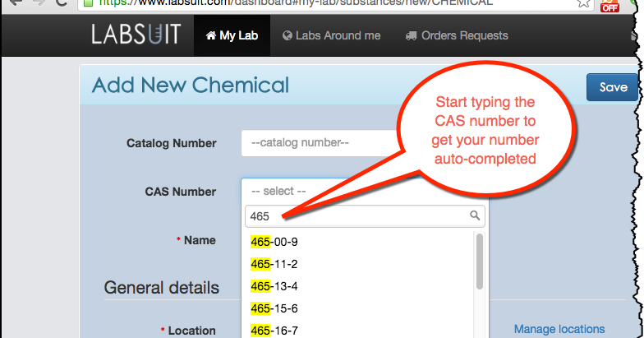644x338 pixels.
Task: Click the browser address bar URL
Action: [x=296, y=3]
